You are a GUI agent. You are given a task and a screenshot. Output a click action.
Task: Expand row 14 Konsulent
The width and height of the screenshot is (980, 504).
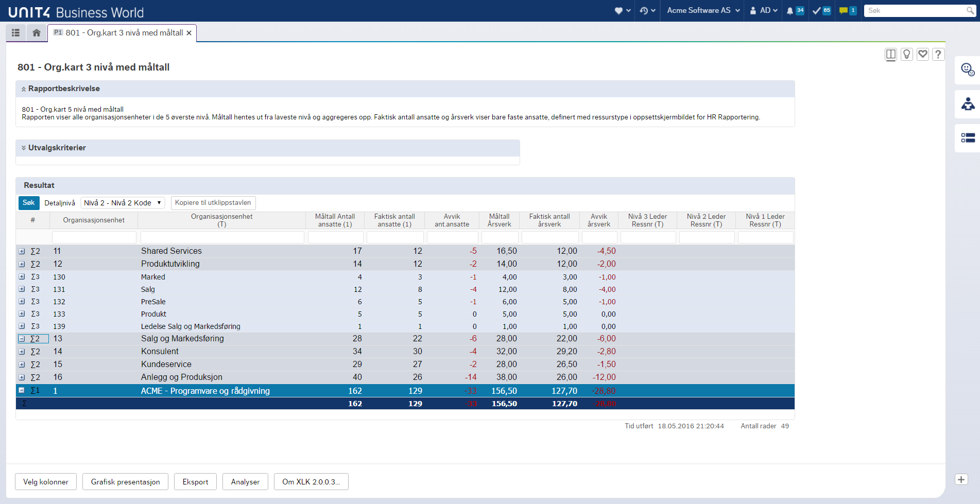coord(22,352)
